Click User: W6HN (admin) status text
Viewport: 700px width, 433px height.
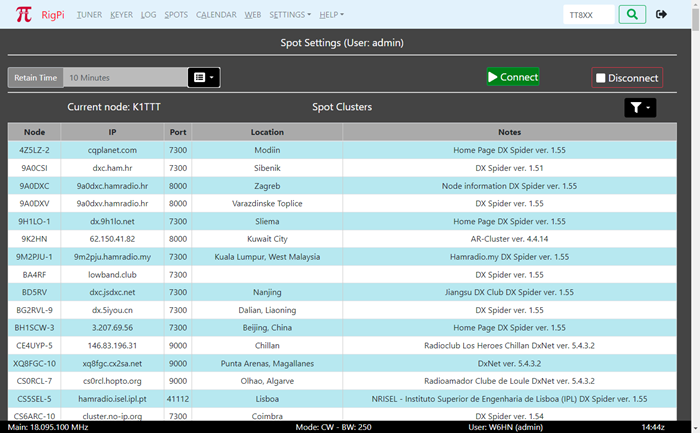[x=505, y=427]
